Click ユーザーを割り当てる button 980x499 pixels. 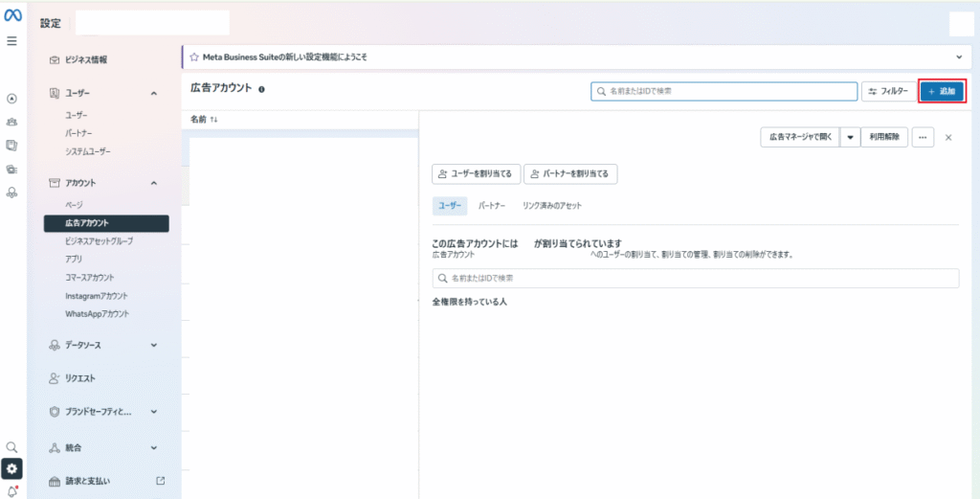[475, 173]
